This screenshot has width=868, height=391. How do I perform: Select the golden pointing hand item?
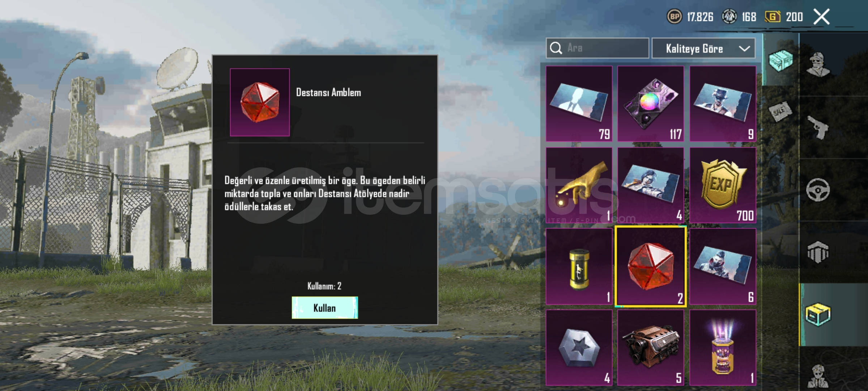tap(579, 185)
